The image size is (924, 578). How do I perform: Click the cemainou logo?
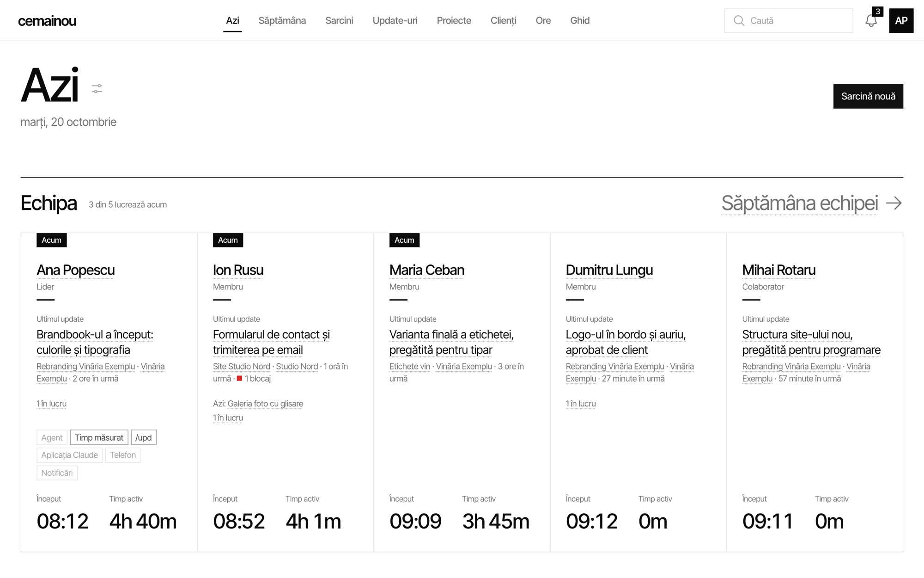47,21
